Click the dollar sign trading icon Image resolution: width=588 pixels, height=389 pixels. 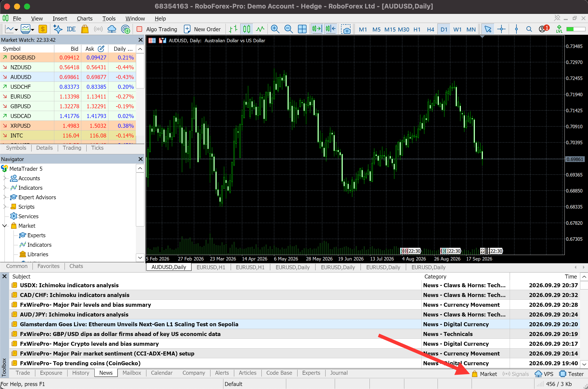43,29
